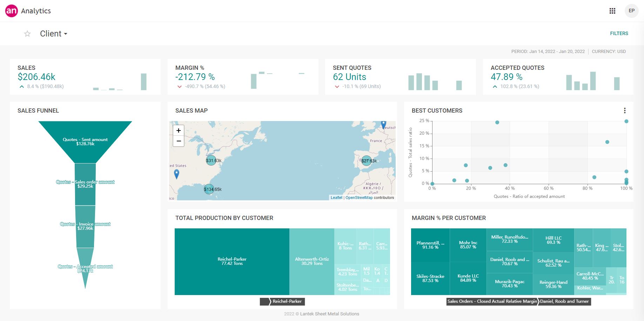Open the EP user profile avatar
The image size is (644, 321).
tap(631, 11)
